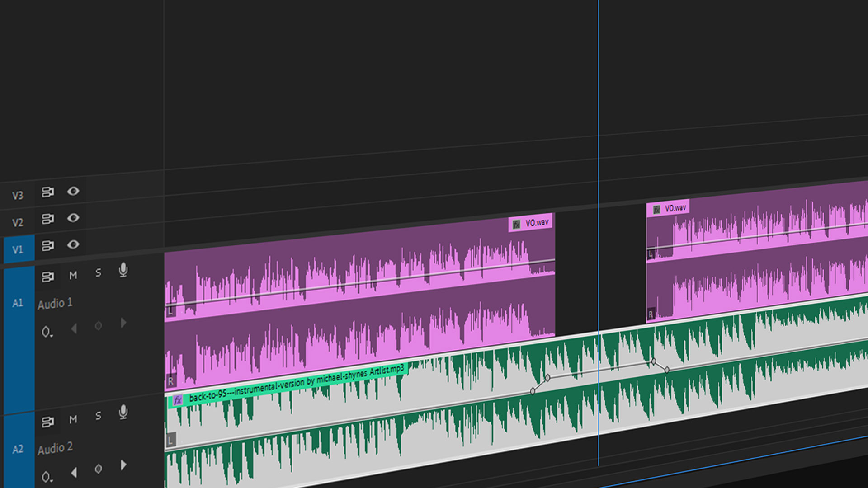This screenshot has width=868, height=488.
Task: Enable voice-over record on Audio 1
Action: pyautogui.click(x=123, y=270)
